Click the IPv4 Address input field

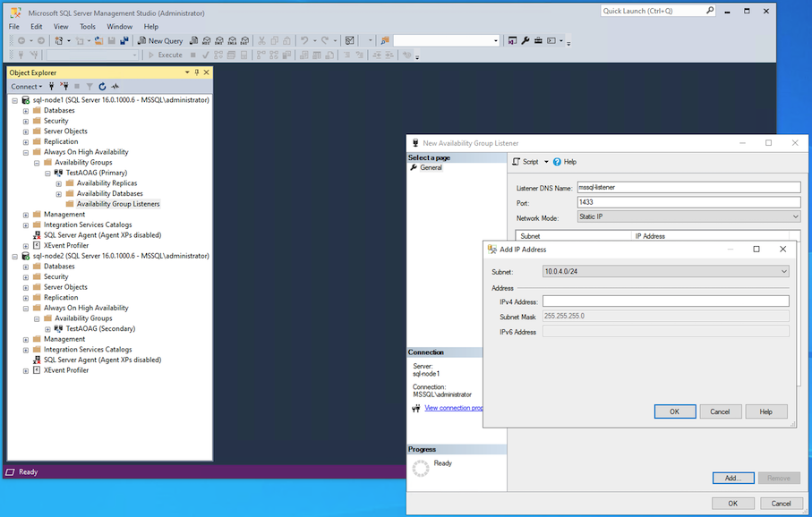pos(665,301)
